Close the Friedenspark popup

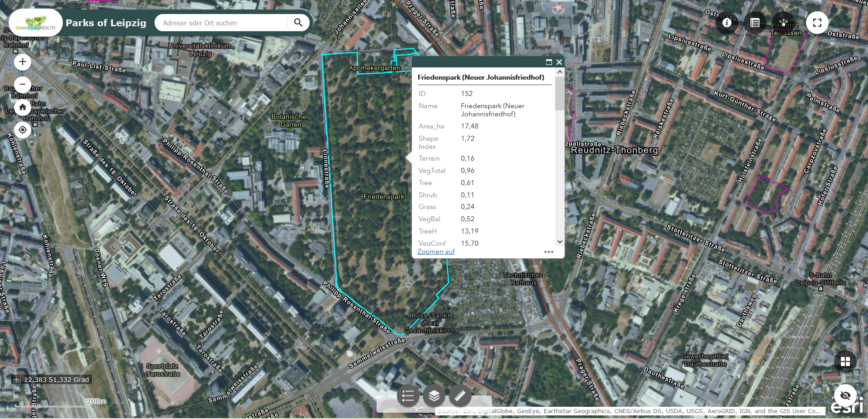coord(559,62)
